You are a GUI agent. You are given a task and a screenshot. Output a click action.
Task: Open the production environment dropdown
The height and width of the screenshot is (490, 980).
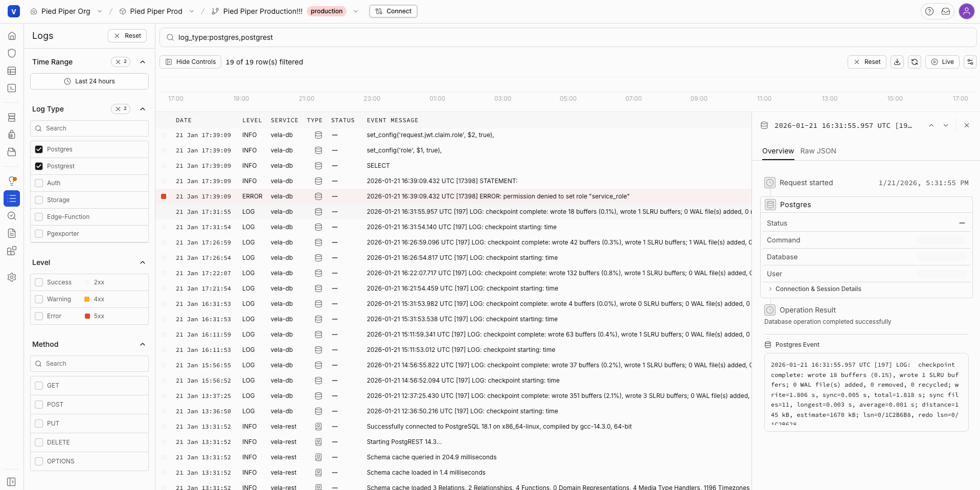[x=356, y=11]
